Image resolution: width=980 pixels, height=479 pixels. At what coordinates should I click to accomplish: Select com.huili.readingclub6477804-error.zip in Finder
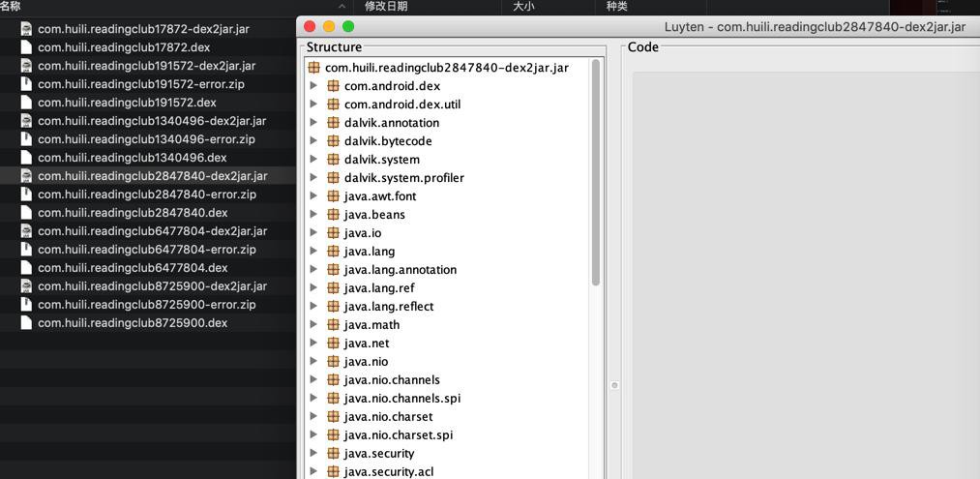tap(148, 250)
